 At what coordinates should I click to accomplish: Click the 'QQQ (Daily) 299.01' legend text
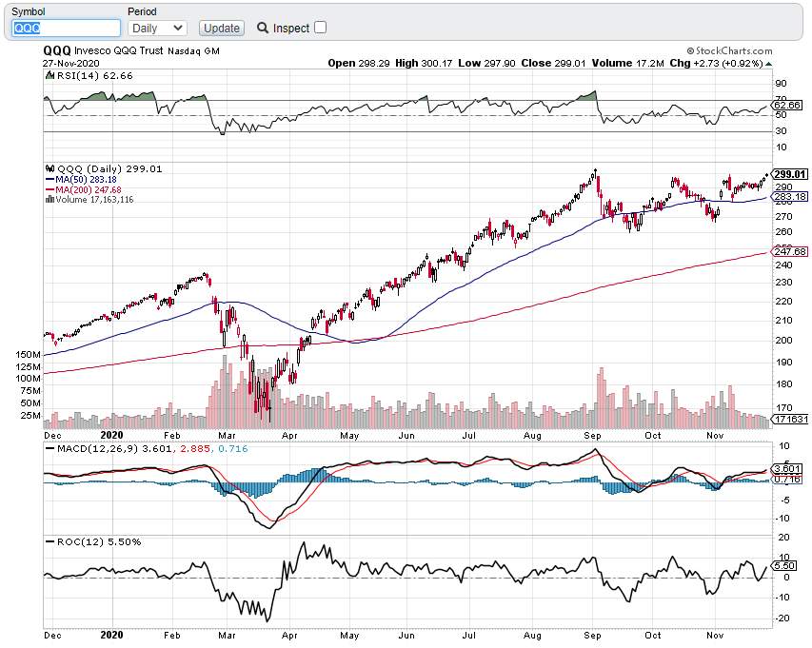click(x=109, y=168)
